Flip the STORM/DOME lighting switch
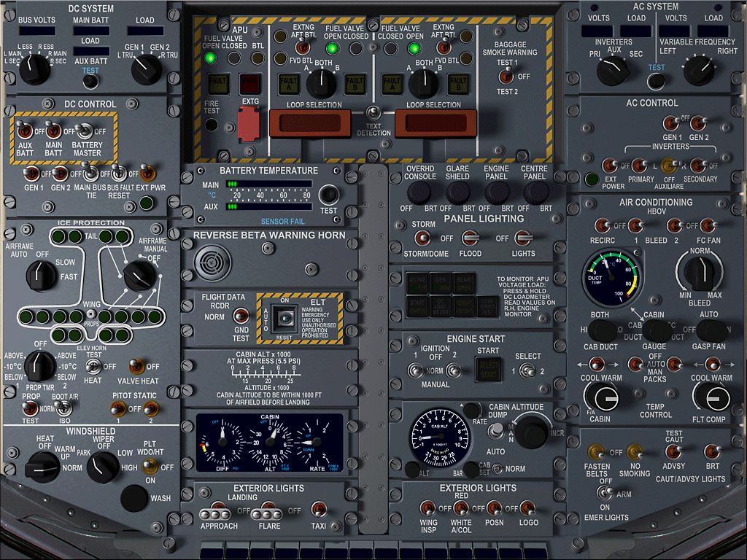 tap(422, 238)
